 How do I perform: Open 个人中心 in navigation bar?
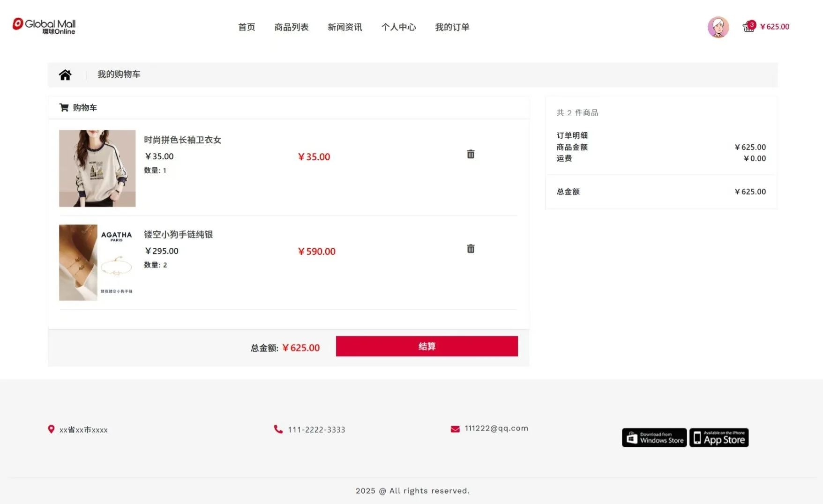pos(398,27)
